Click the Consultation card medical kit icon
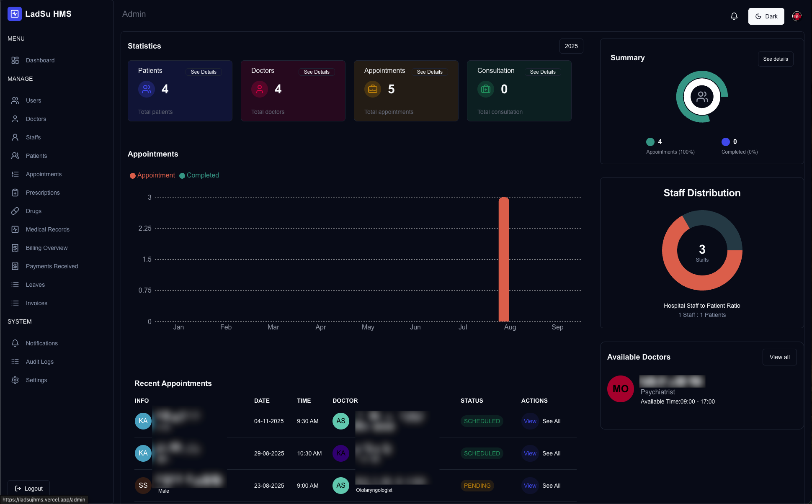The height and width of the screenshot is (504, 812). click(x=486, y=89)
